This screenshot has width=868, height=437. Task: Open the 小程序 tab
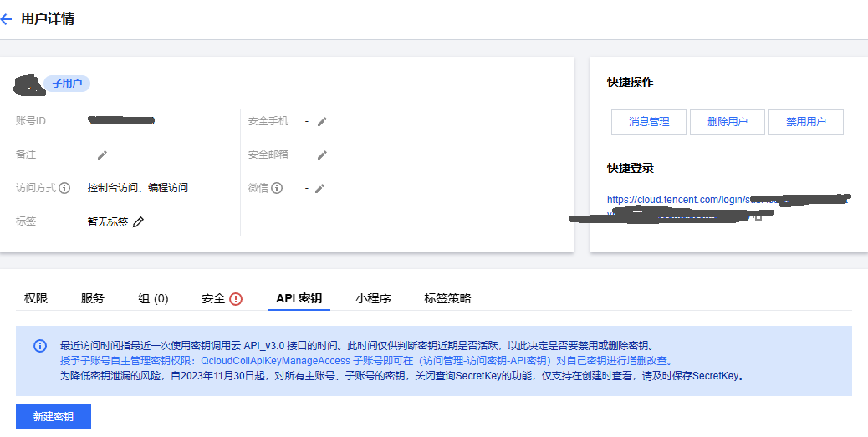373,298
